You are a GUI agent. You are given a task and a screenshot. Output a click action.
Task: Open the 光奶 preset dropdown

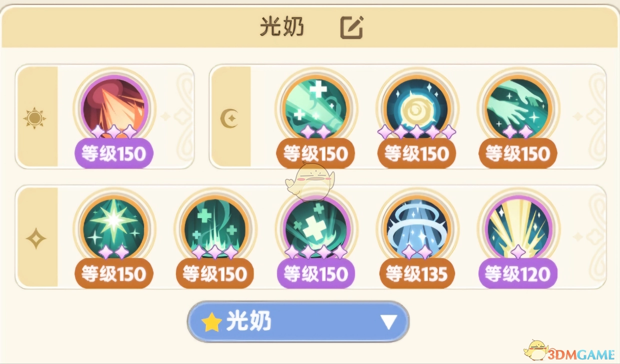[x=298, y=322]
